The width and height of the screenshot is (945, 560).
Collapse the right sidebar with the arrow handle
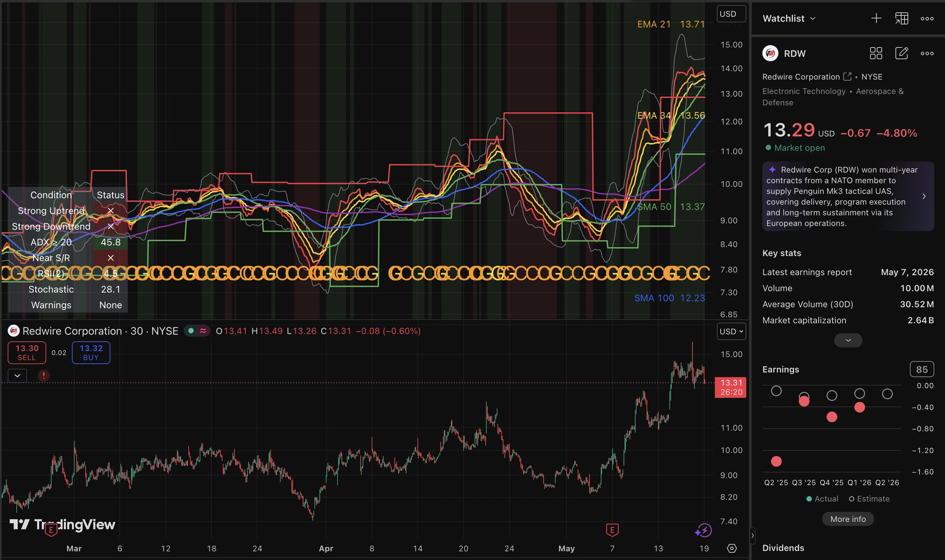(x=752, y=535)
